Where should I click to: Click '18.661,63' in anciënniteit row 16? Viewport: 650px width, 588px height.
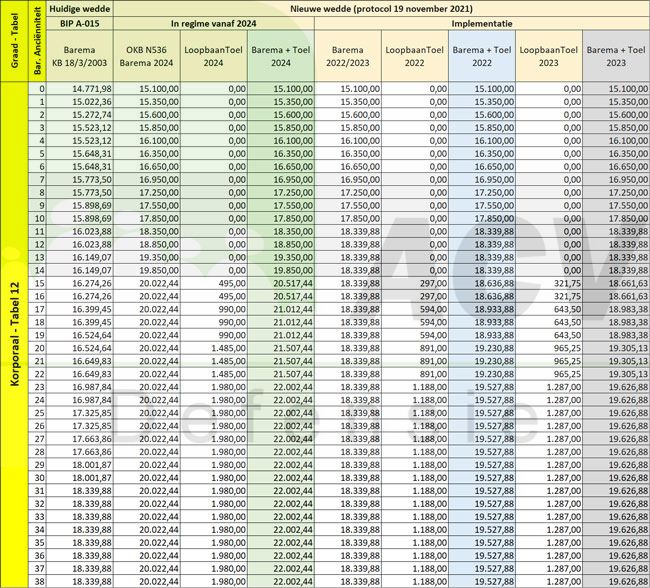(x=628, y=296)
